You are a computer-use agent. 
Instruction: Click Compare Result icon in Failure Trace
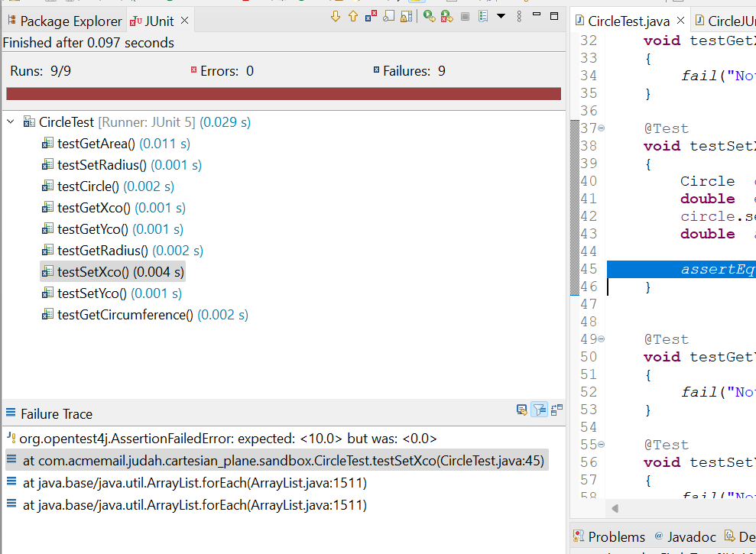(556, 410)
